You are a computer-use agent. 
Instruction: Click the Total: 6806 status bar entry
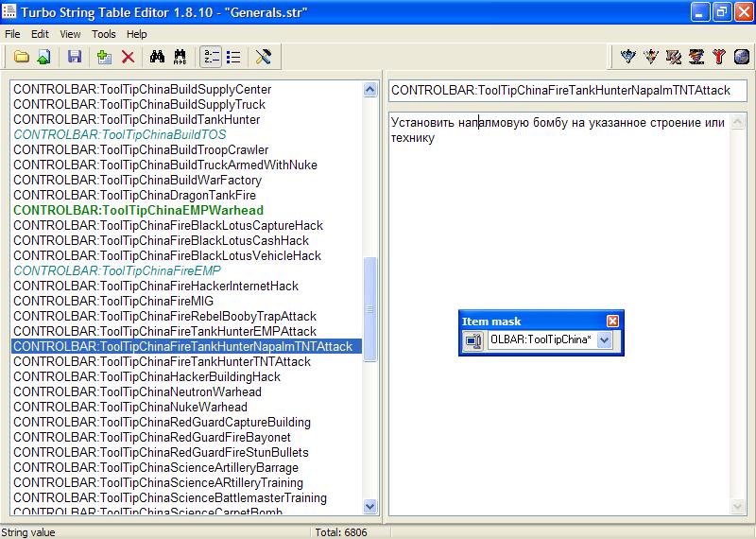341,532
